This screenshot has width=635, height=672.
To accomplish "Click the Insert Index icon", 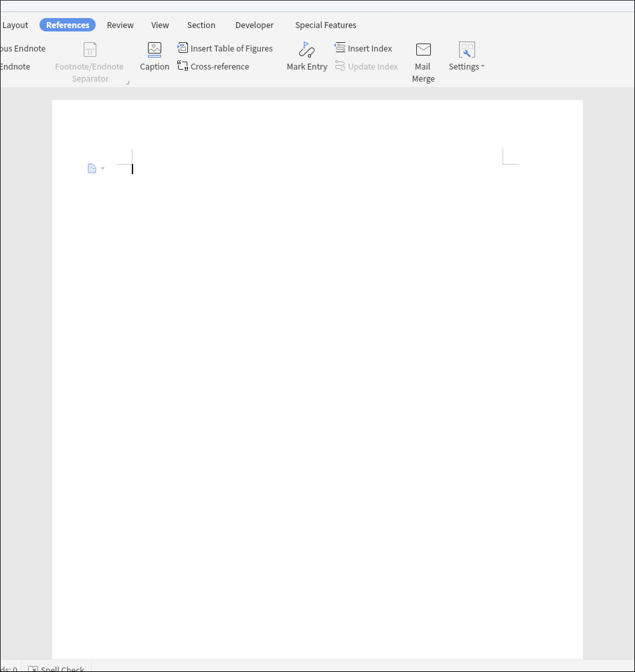I will [x=340, y=48].
